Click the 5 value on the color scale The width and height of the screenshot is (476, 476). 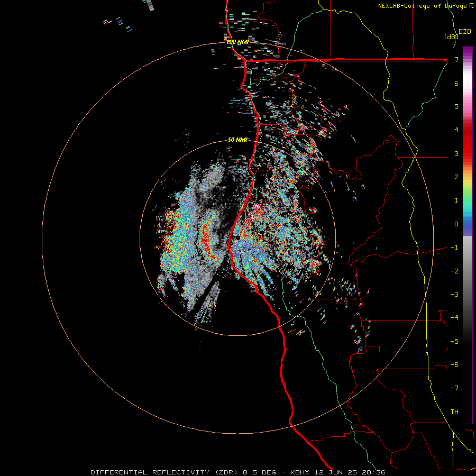click(456, 106)
